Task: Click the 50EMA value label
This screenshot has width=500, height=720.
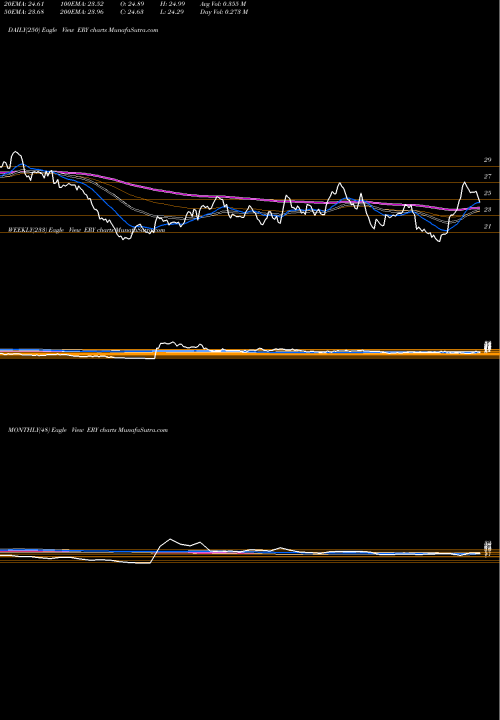Action: pos(24,12)
